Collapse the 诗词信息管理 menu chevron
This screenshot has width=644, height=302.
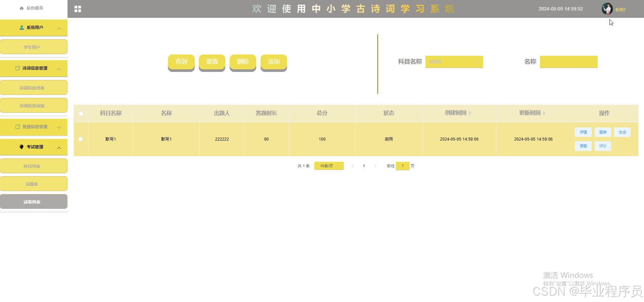pyautogui.click(x=59, y=69)
